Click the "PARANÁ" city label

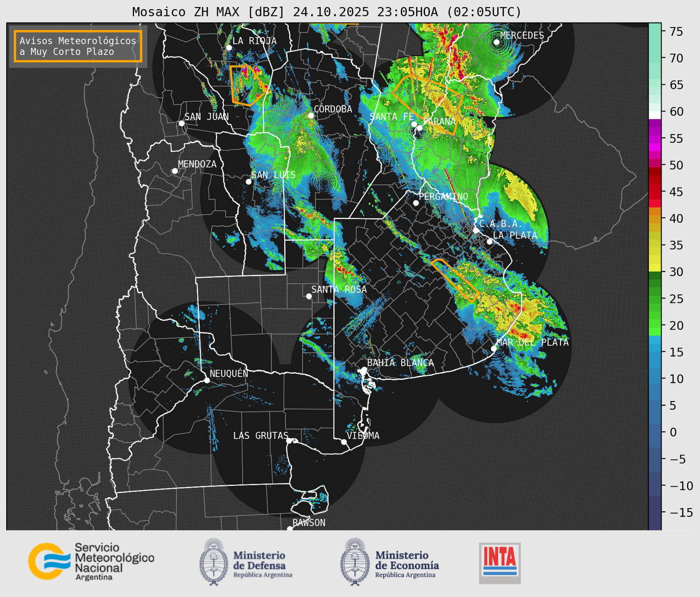[439, 122]
